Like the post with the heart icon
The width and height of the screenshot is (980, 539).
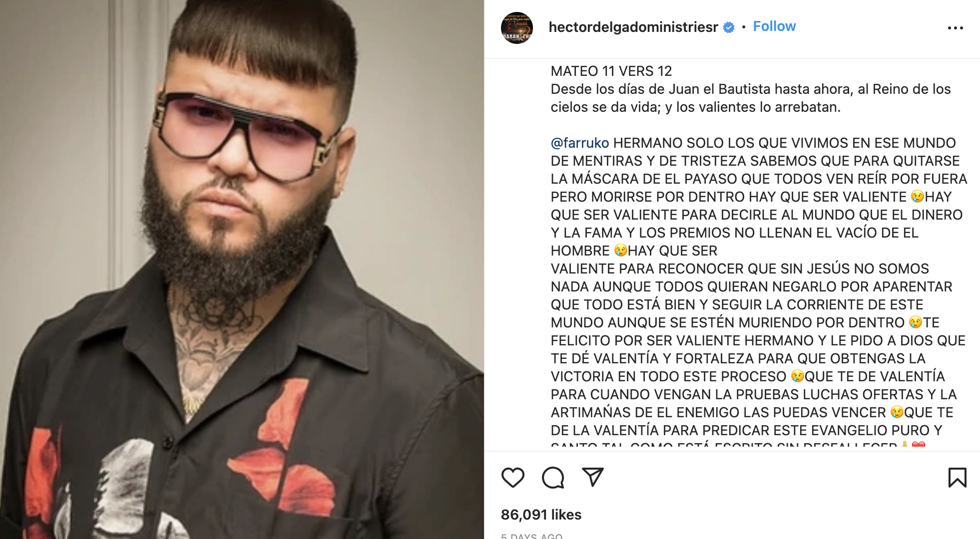[512, 478]
